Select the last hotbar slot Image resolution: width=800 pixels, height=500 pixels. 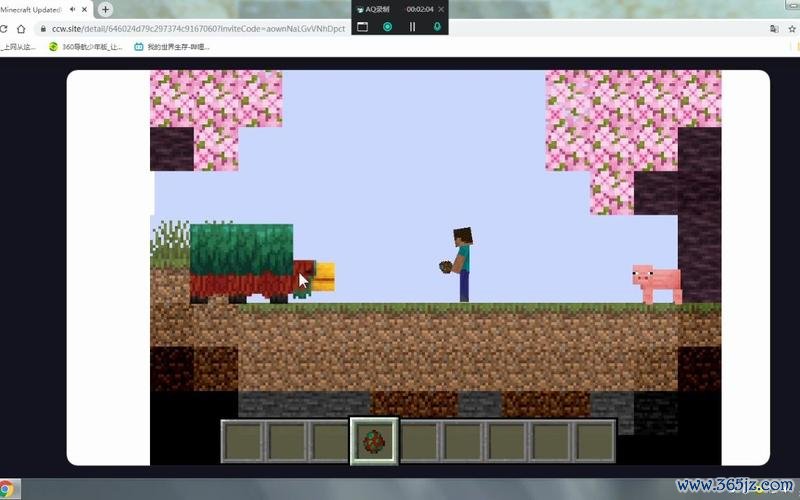coord(594,441)
